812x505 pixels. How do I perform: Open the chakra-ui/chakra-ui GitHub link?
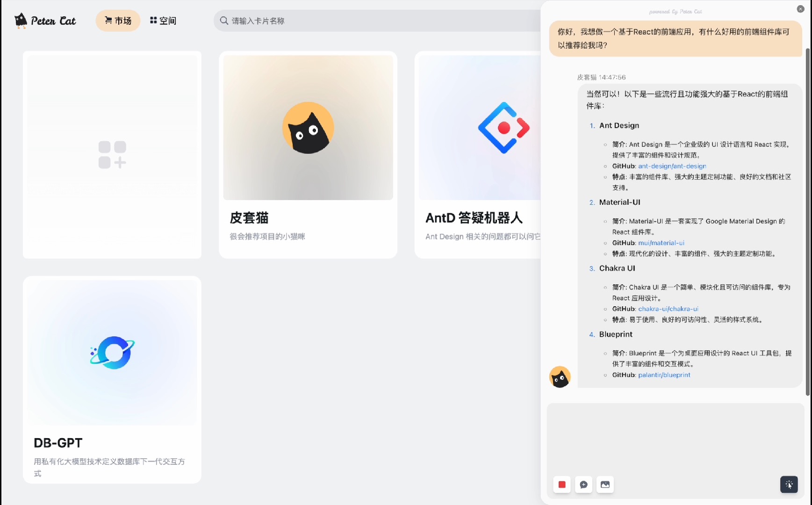coord(668,309)
